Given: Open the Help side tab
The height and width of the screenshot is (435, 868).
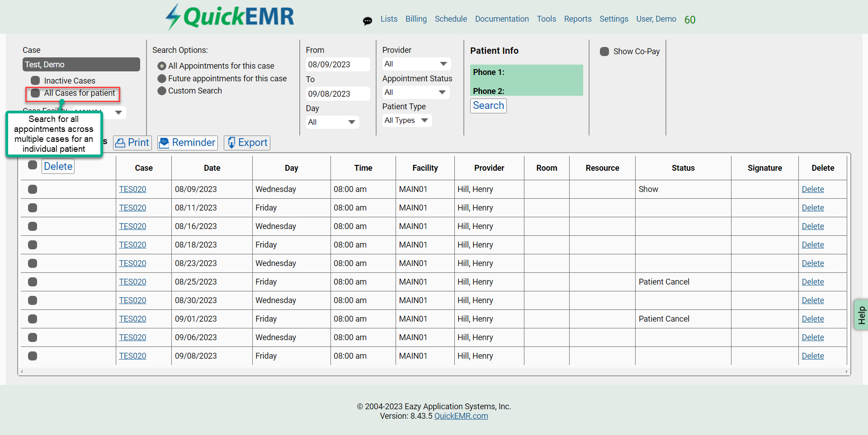Looking at the screenshot, I should click(x=861, y=315).
